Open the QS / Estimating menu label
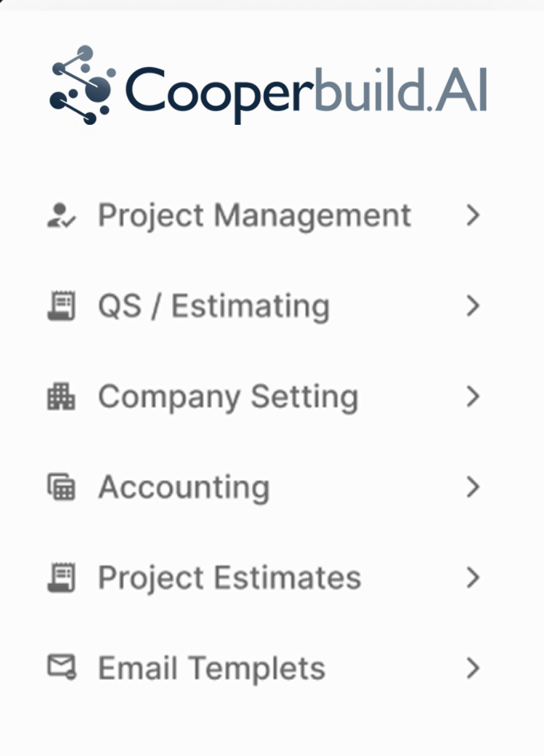Viewport: 544px width, 756px height. tap(214, 306)
